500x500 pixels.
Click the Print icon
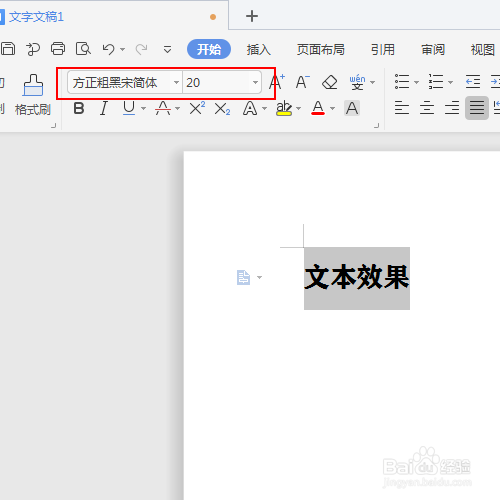click(58, 49)
